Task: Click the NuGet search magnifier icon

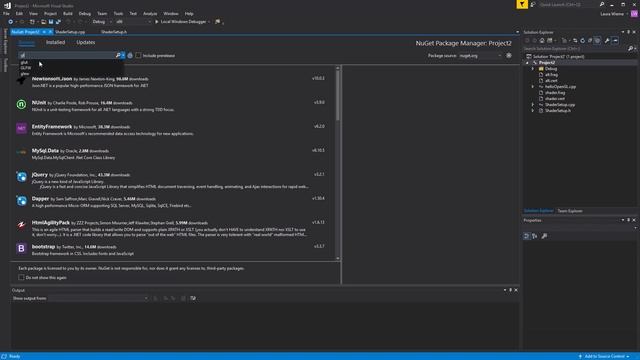Action: tap(118, 55)
